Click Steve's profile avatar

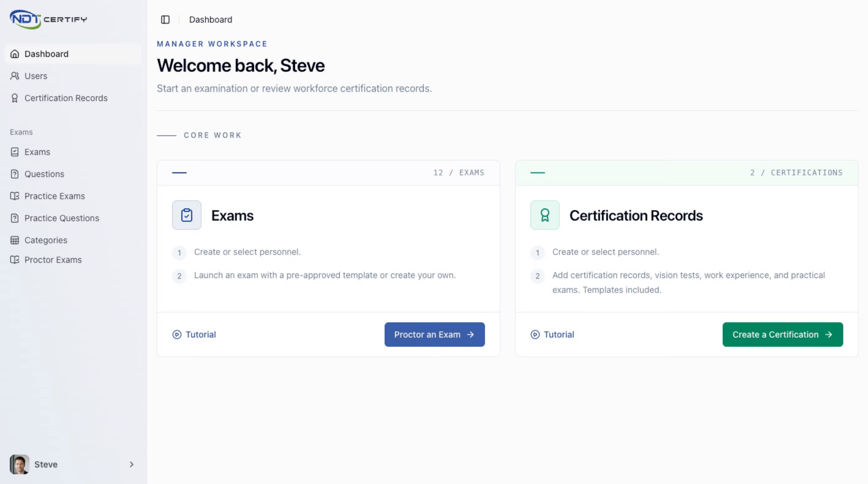[x=19, y=464]
